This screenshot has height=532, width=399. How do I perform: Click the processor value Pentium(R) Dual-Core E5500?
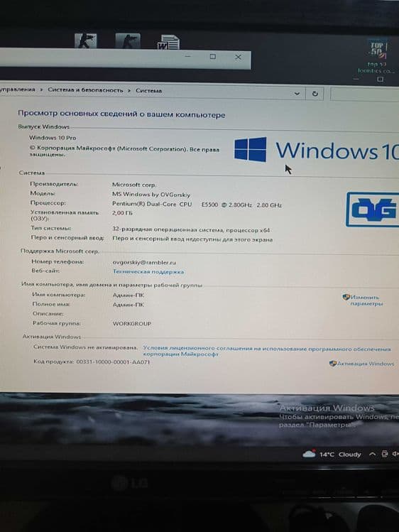pyautogui.click(x=197, y=205)
